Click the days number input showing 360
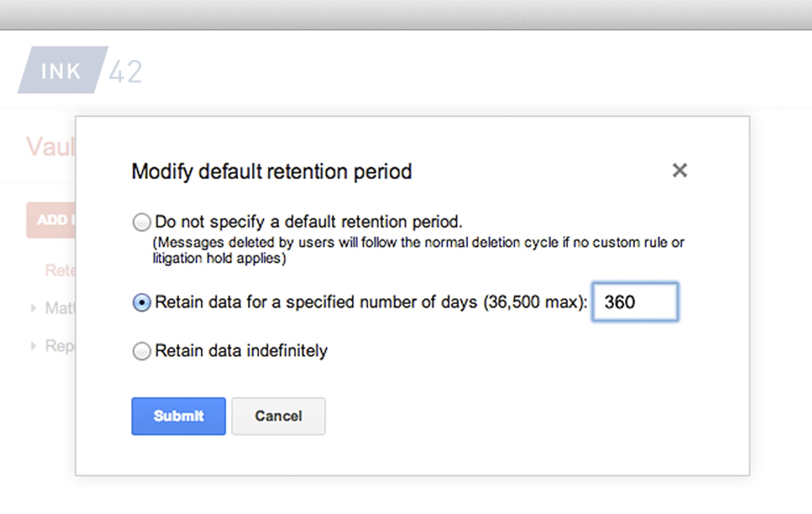Screen dimensions: 812x514 [635, 302]
